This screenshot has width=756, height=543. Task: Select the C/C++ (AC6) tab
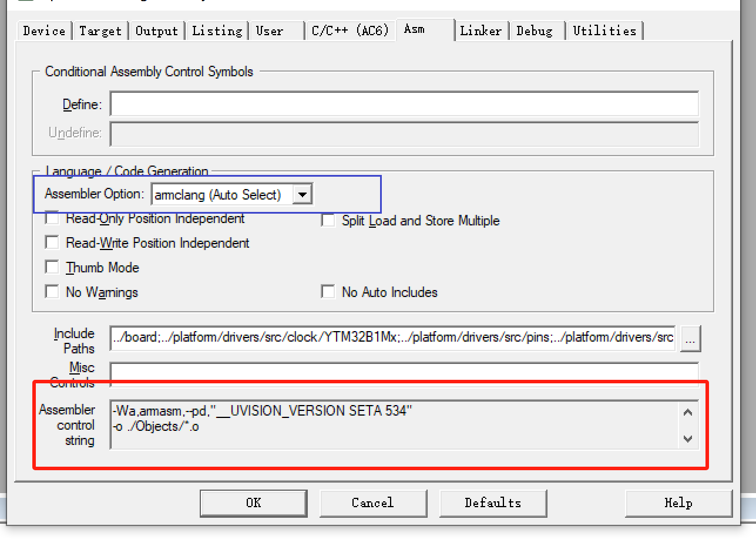(x=350, y=31)
